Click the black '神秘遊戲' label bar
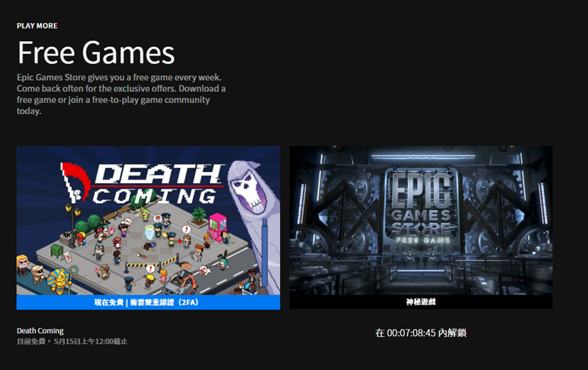 pyautogui.click(x=420, y=302)
